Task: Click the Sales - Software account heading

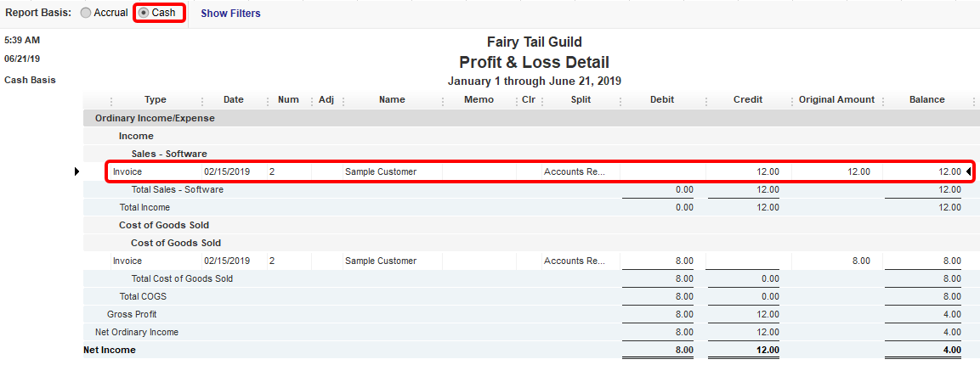Action: point(169,154)
